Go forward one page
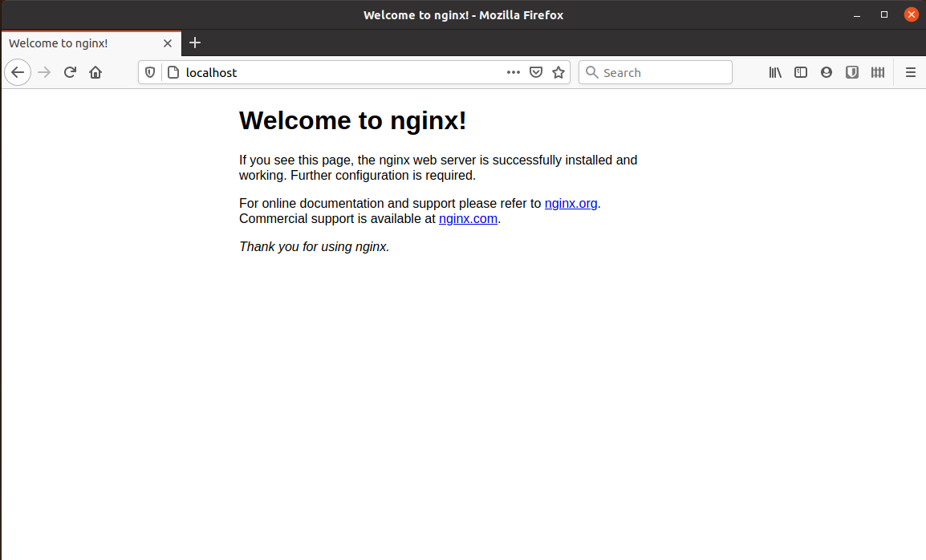 (44, 73)
